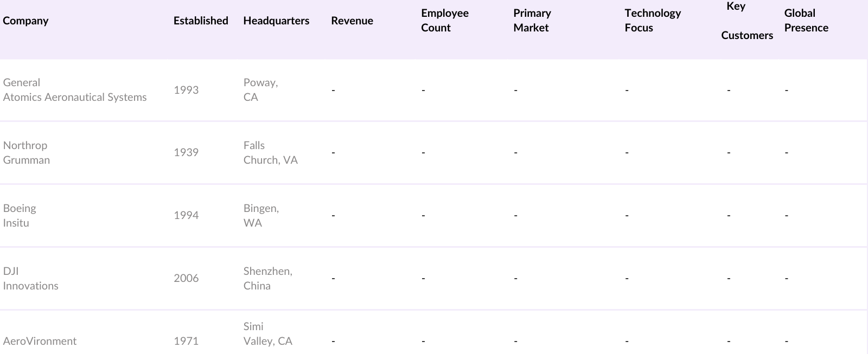Select the General Atomics Aeronautical Systems cell
Viewport: 868px width, 354px height.
[x=75, y=90]
